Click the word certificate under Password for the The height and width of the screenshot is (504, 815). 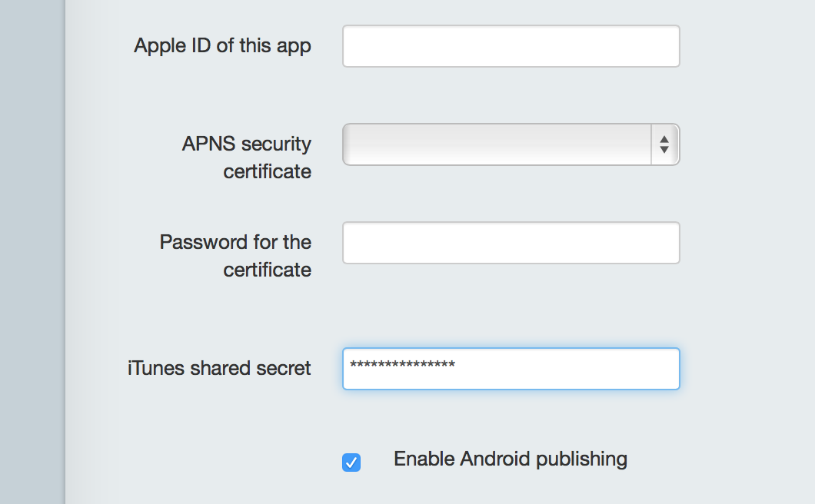click(267, 270)
